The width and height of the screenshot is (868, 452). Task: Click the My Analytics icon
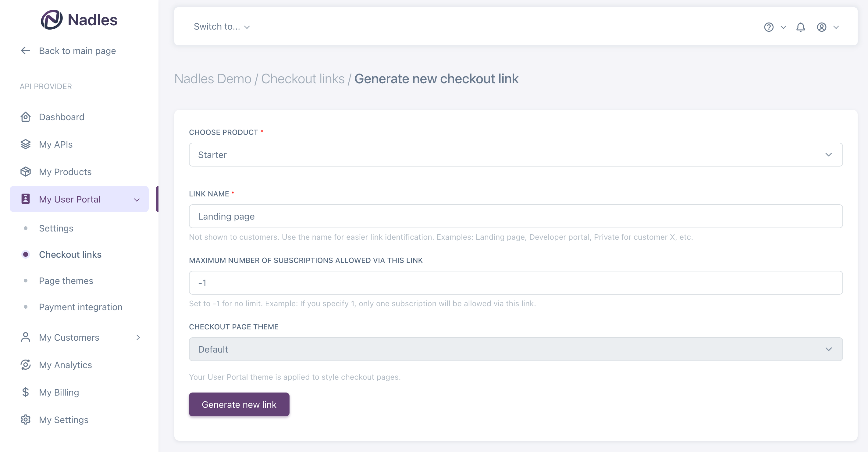26,365
